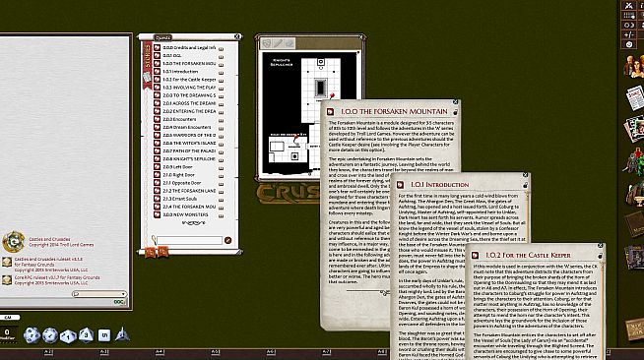Click the OOC label in chat window
644x360 pixels.
(x=119, y=302)
